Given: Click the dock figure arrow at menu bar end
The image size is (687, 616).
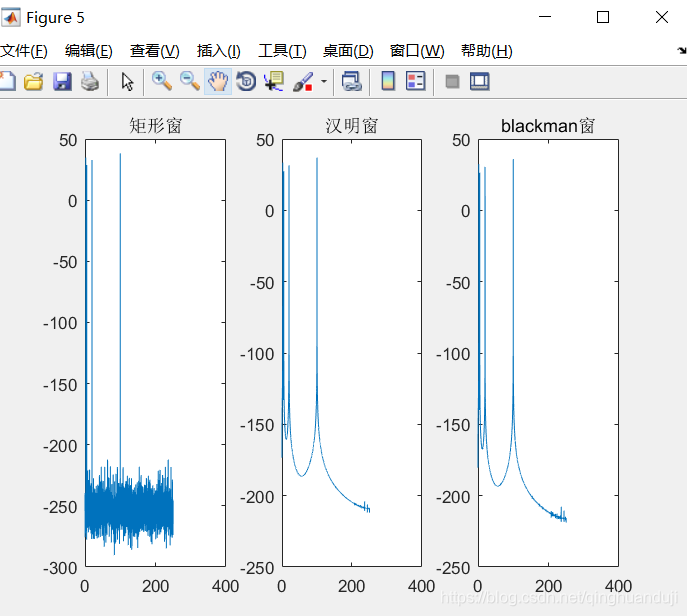Looking at the screenshot, I should pyautogui.click(x=682, y=51).
